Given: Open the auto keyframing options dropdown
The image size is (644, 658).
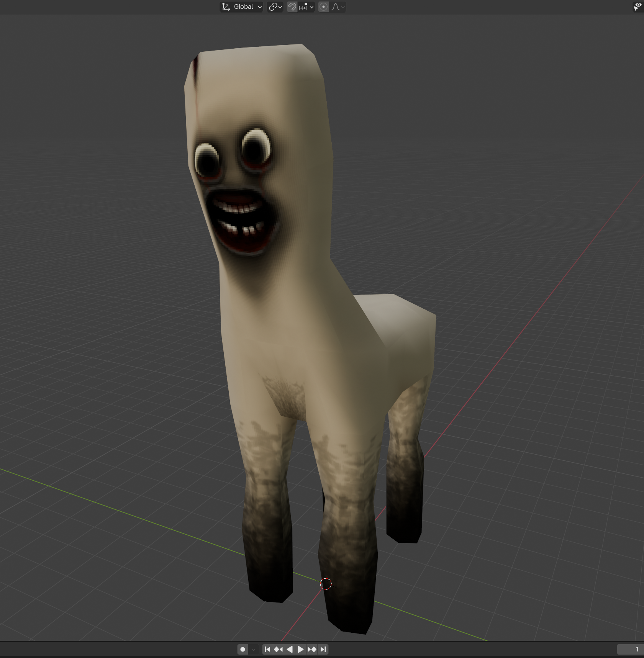Looking at the screenshot, I should point(253,649).
